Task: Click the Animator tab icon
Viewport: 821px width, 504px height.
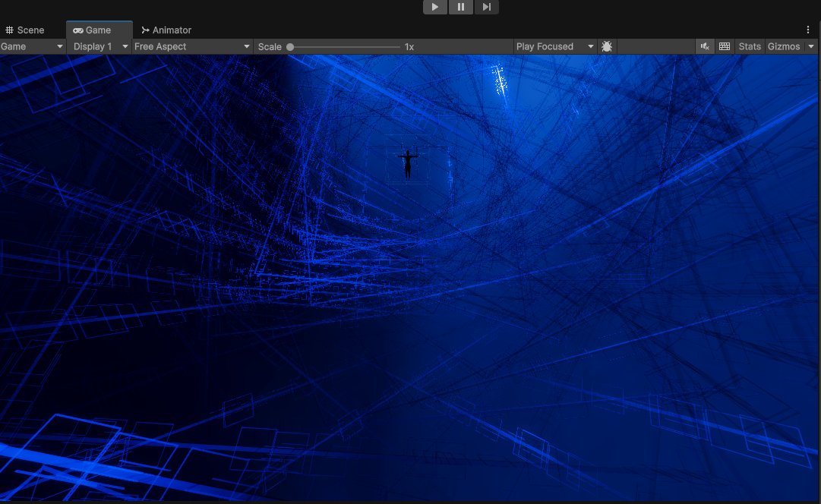Action: 145,30
